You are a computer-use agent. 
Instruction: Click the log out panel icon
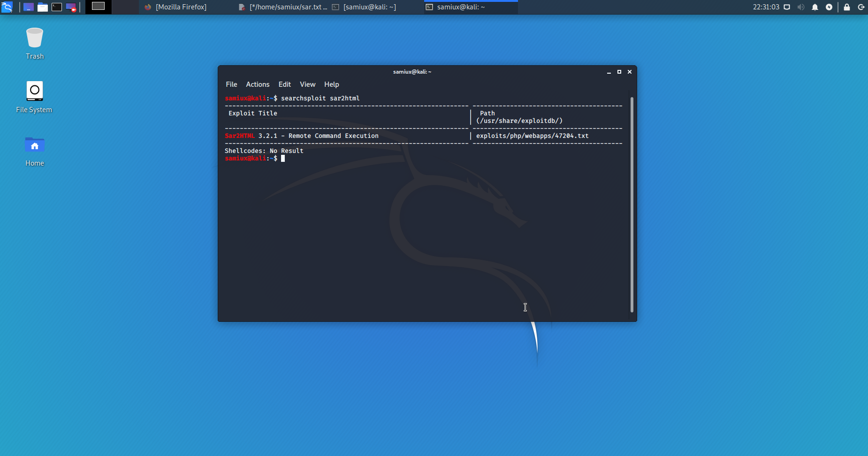861,7
